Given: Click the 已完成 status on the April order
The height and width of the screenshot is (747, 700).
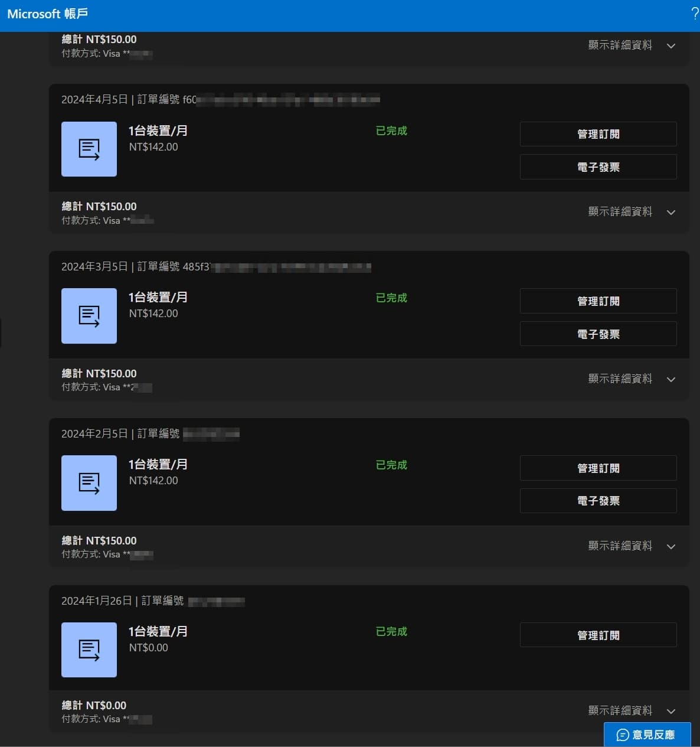Looking at the screenshot, I should click(391, 131).
